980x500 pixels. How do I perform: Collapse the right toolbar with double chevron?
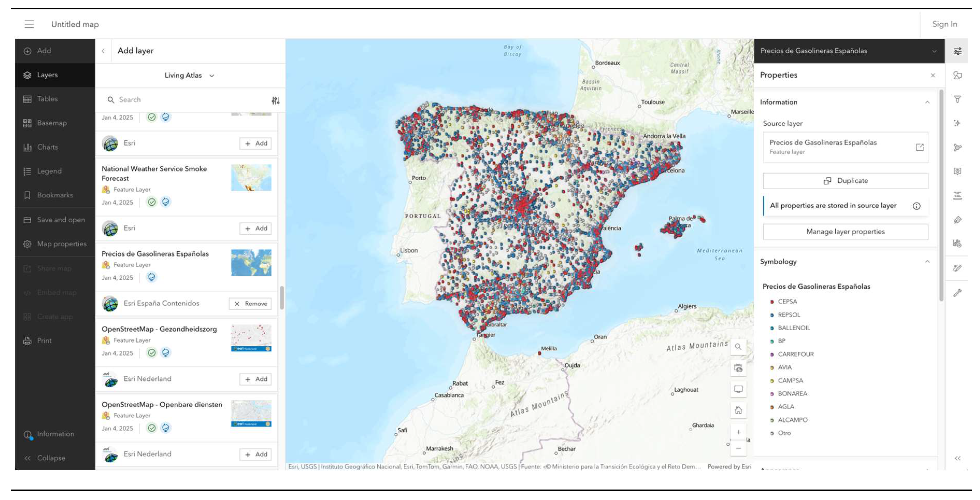[x=958, y=458]
